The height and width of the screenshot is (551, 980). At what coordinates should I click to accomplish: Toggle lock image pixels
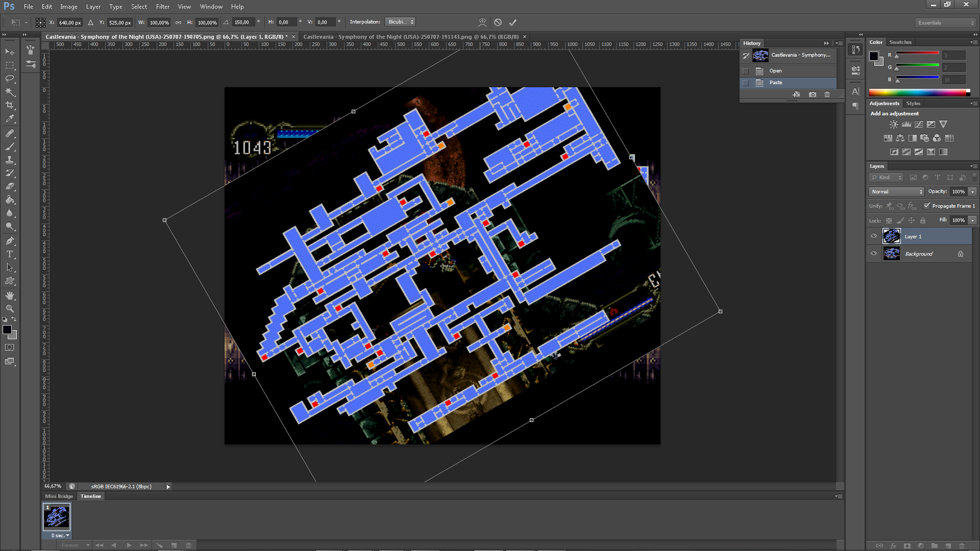coord(900,220)
